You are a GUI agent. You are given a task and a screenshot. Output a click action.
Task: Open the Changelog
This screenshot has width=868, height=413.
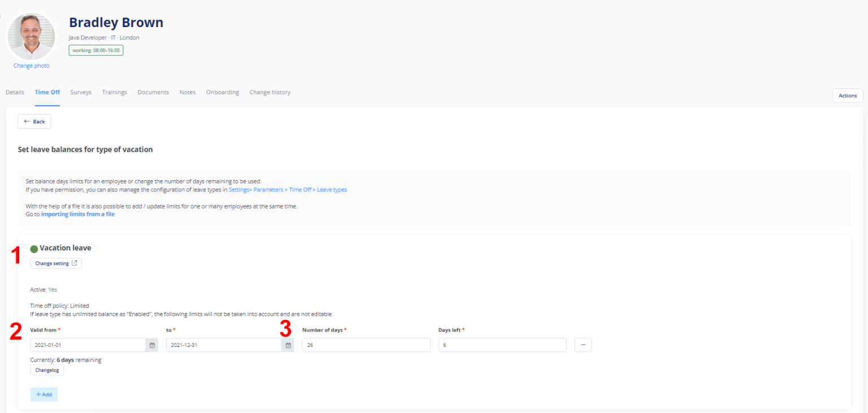pos(47,370)
